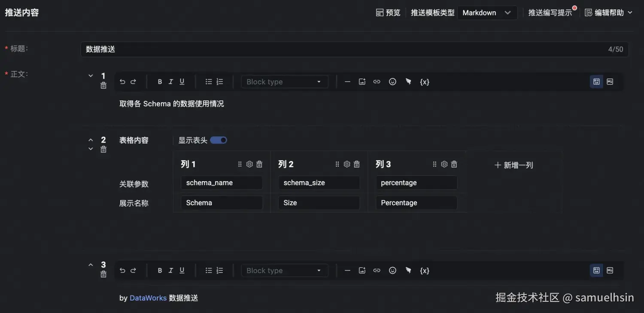The height and width of the screenshot is (313, 644).
Task: Move block 3 up with chevron
Action: point(91,265)
